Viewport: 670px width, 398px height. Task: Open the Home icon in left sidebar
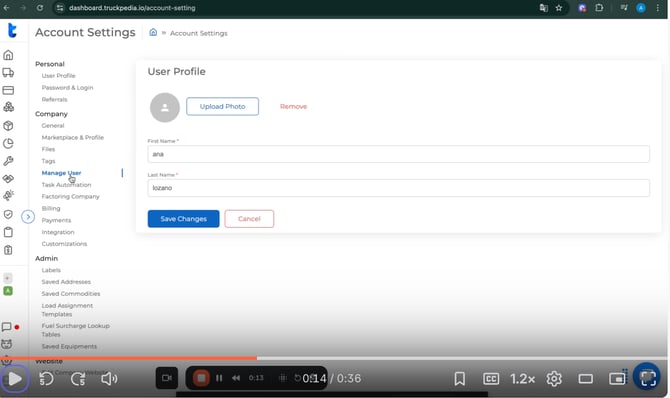pos(8,55)
